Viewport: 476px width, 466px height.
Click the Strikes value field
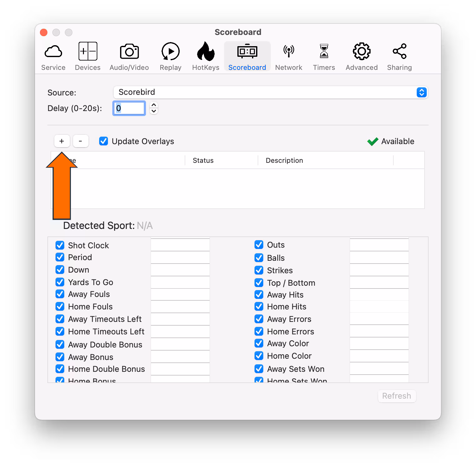click(x=379, y=270)
